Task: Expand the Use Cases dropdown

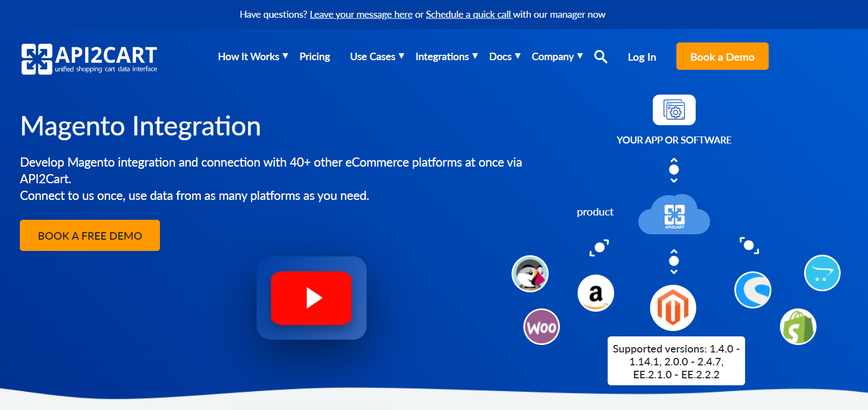Action: (x=377, y=56)
